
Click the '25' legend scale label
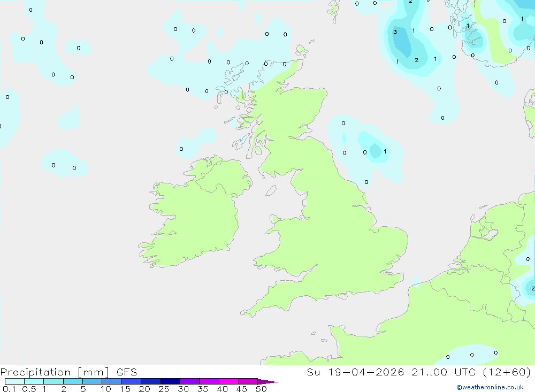tap(164, 389)
